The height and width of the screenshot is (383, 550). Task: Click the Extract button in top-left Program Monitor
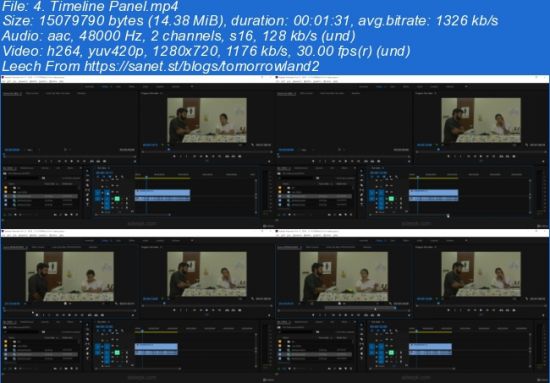click(233, 156)
